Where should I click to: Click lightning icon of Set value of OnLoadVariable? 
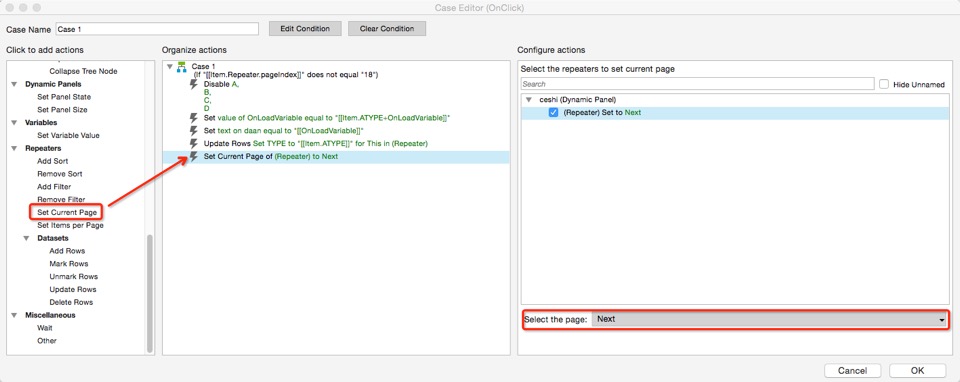click(x=194, y=118)
